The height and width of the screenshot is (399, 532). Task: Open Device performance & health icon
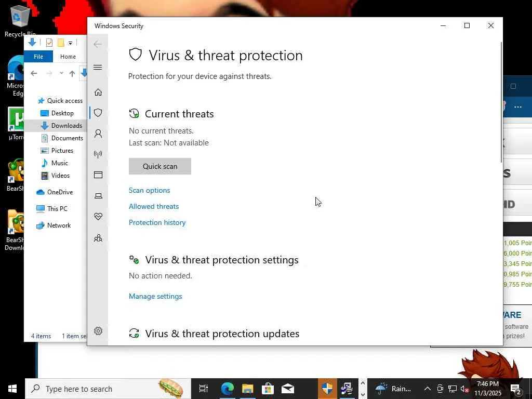(98, 217)
